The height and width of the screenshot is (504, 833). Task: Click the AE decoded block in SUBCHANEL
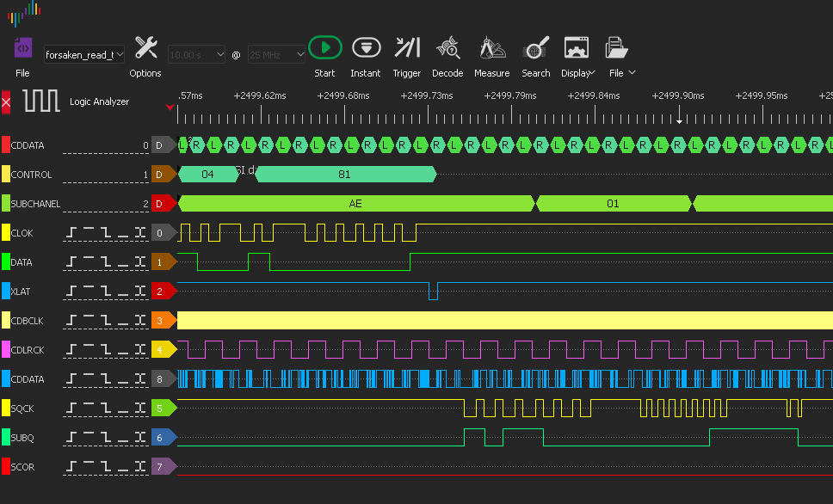tap(355, 204)
